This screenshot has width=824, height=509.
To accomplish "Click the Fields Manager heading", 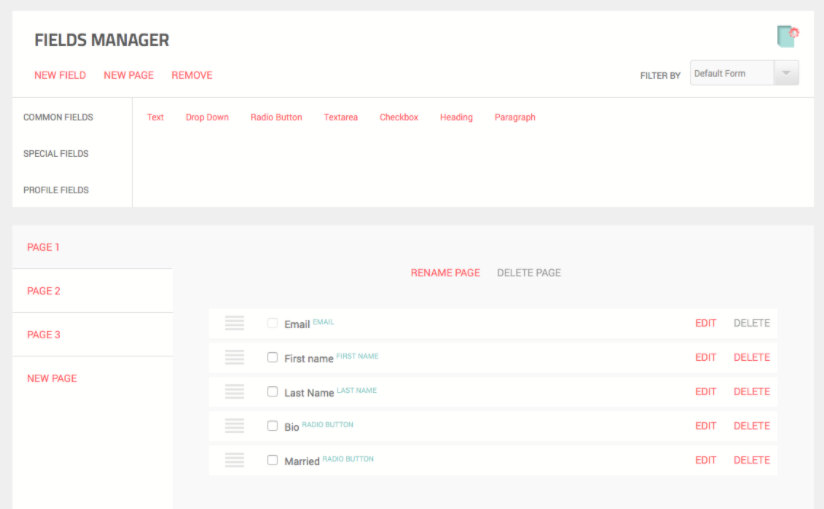I will 102,40.
